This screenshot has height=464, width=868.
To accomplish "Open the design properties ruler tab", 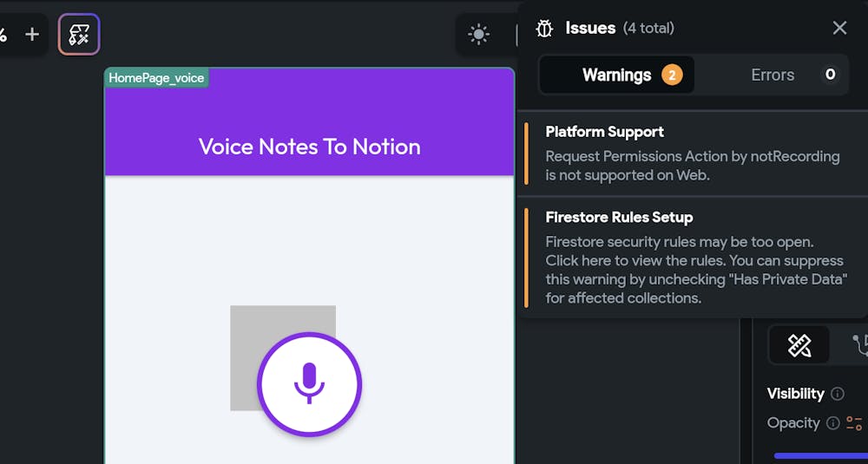I will [799, 345].
